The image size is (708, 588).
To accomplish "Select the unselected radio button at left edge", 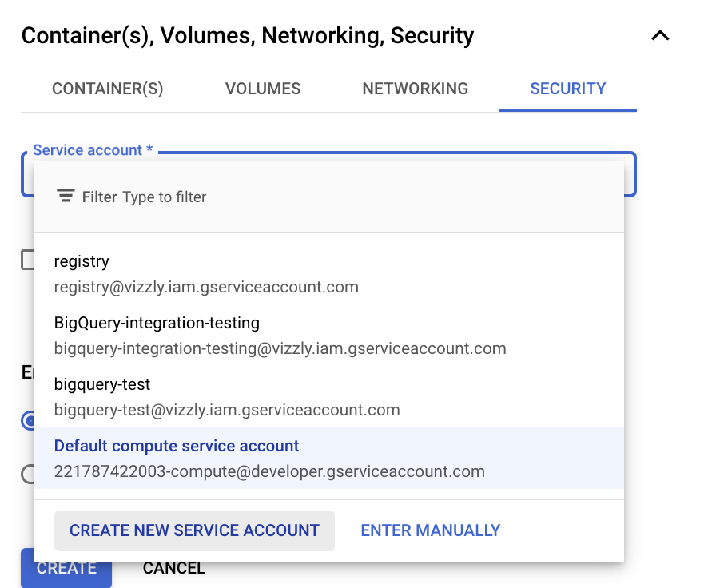I will point(27,474).
